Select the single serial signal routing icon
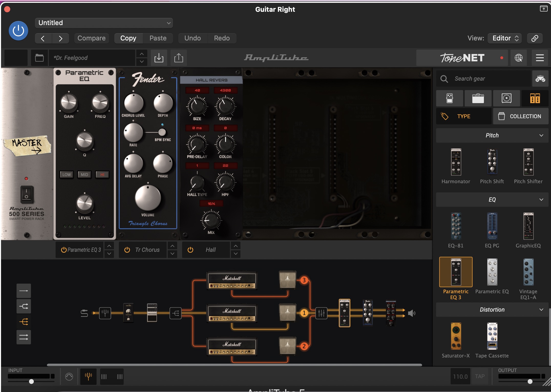Viewport: 551px width, 392px height. click(x=24, y=291)
